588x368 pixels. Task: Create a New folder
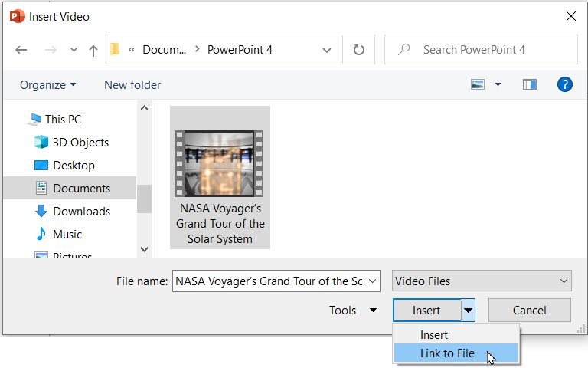tap(132, 85)
